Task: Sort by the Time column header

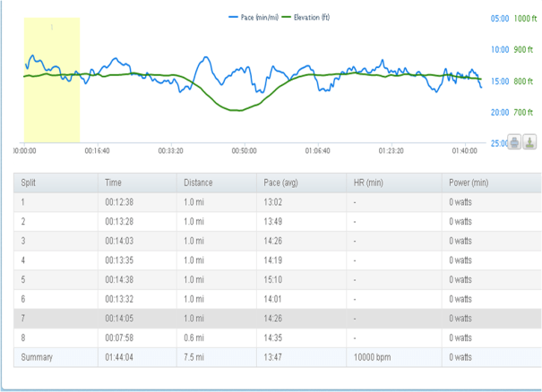Action: (x=113, y=183)
